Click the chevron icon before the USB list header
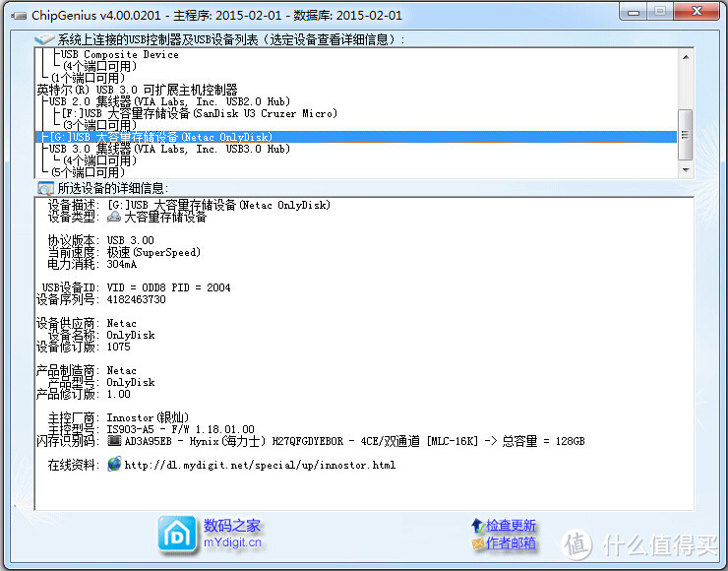728x571 pixels. [45, 39]
